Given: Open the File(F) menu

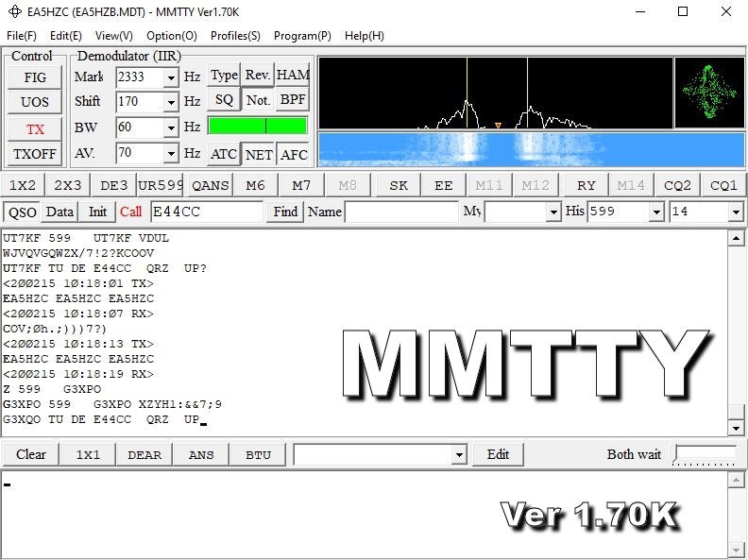Looking at the screenshot, I should 22,36.
